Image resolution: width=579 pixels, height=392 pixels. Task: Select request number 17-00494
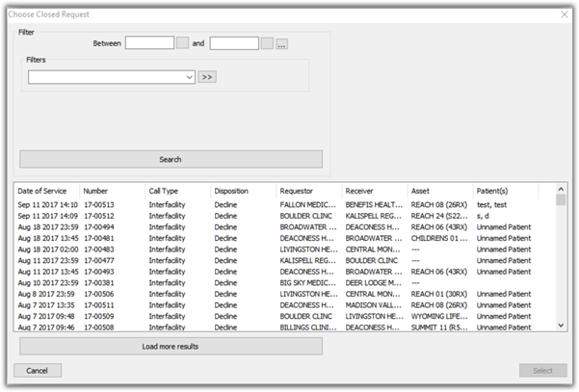99,227
